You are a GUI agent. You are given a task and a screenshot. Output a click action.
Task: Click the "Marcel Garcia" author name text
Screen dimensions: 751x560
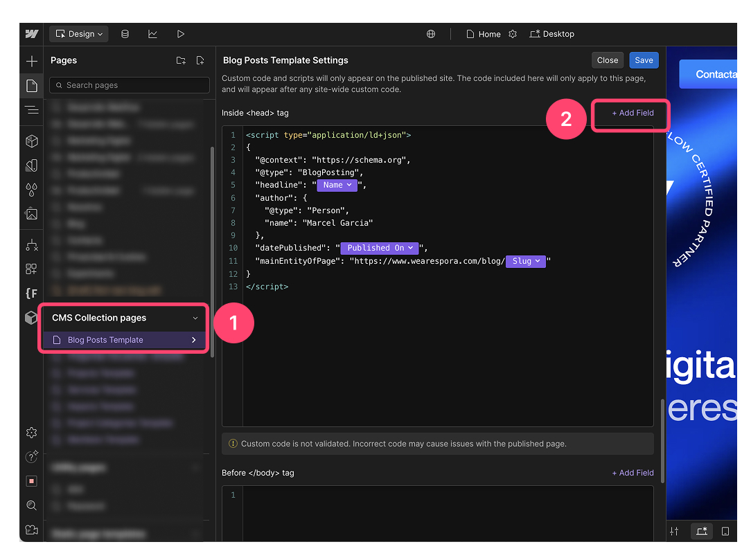point(337,223)
